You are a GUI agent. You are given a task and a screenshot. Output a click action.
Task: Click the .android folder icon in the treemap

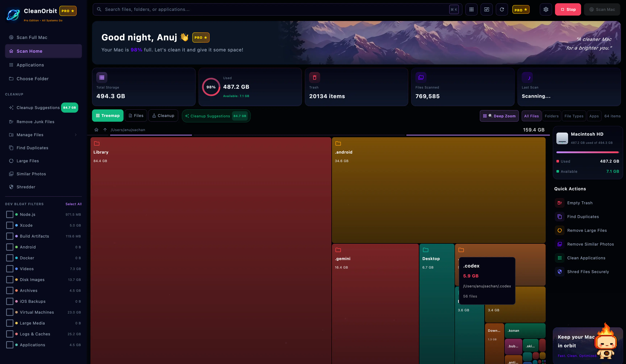click(338, 143)
